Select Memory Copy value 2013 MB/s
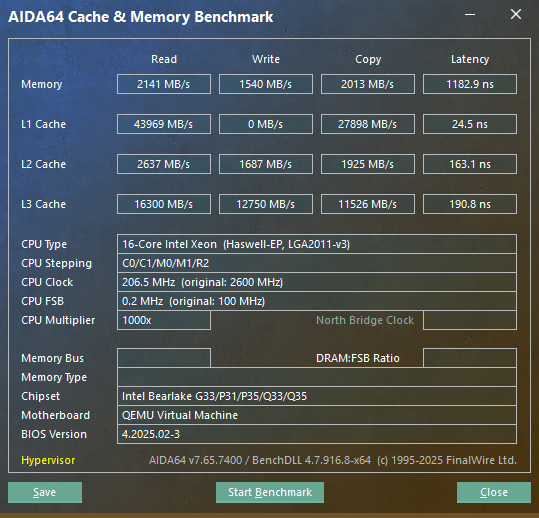Image resolution: width=539 pixels, height=518 pixels. 368,84
